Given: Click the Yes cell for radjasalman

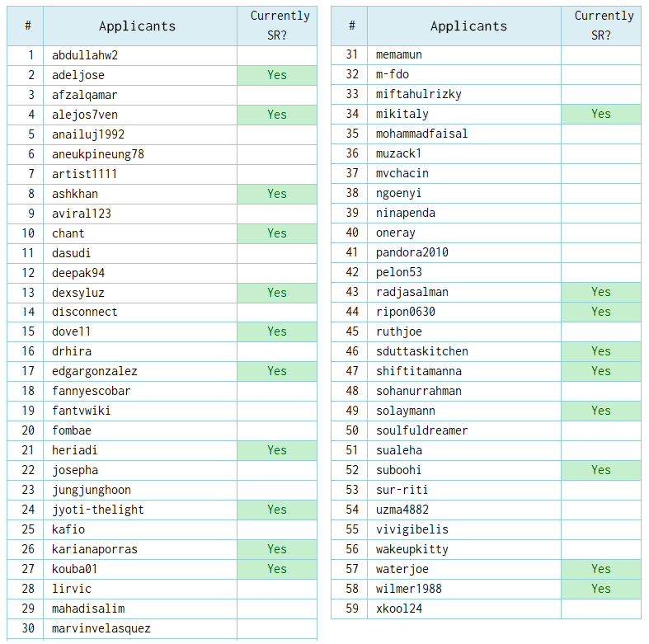Looking at the screenshot, I should [x=601, y=292].
